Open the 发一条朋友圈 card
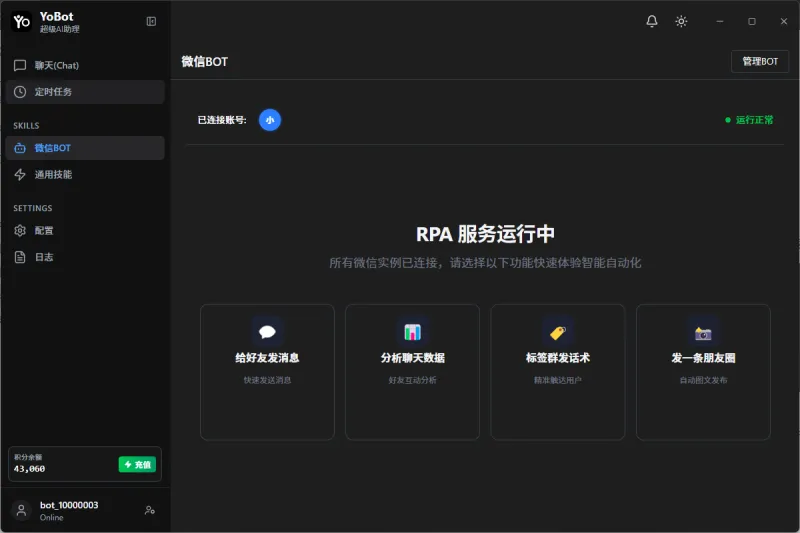The image size is (800, 533). click(703, 372)
